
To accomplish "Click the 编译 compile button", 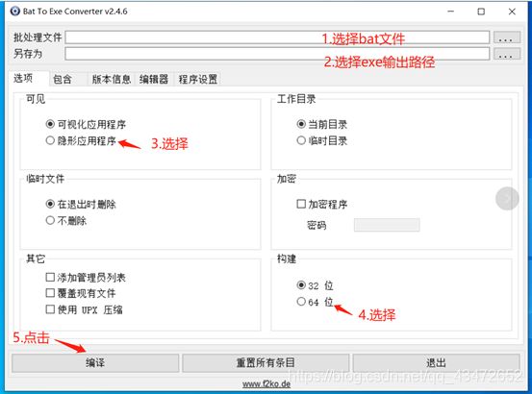I will 95,363.
